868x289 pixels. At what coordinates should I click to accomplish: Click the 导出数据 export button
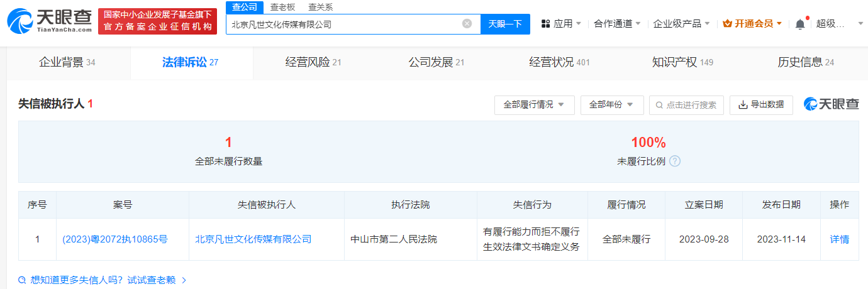click(761, 105)
